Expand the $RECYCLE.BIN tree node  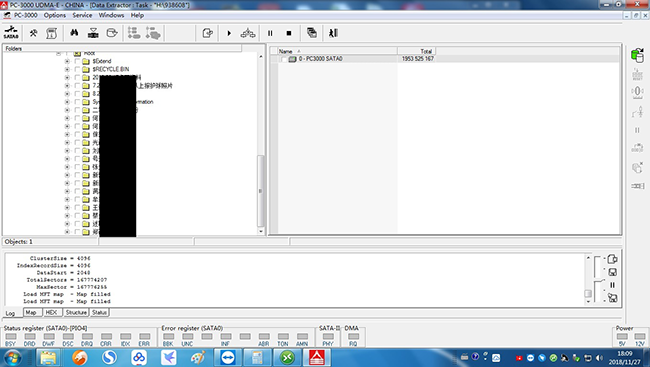click(x=67, y=69)
